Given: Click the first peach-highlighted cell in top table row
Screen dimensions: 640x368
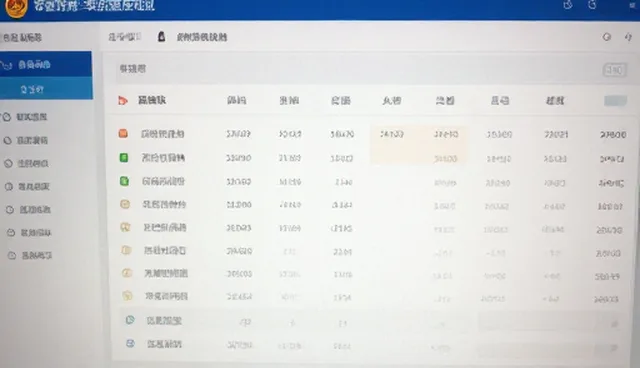Looking at the screenshot, I should tap(392, 134).
